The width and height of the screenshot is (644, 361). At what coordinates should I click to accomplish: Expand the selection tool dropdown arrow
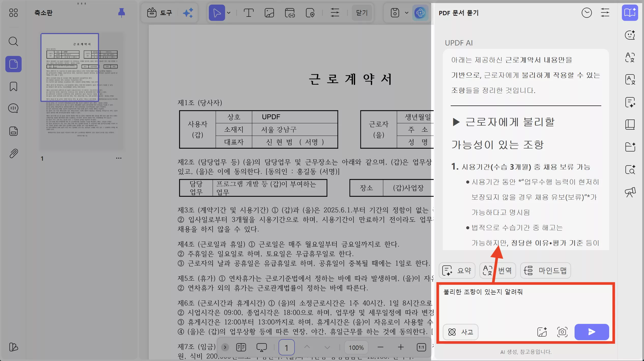[x=229, y=12]
